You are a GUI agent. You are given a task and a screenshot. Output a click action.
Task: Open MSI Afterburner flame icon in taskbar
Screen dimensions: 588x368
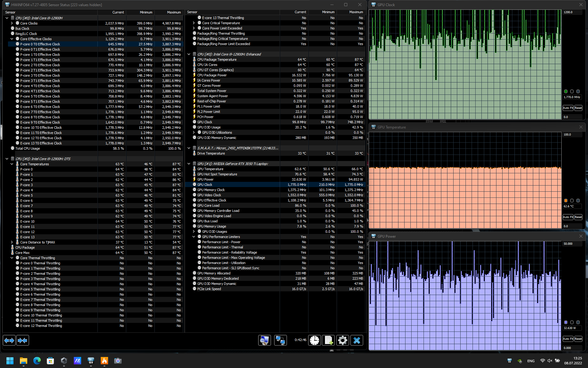pyautogui.click(x=104, y=361)
